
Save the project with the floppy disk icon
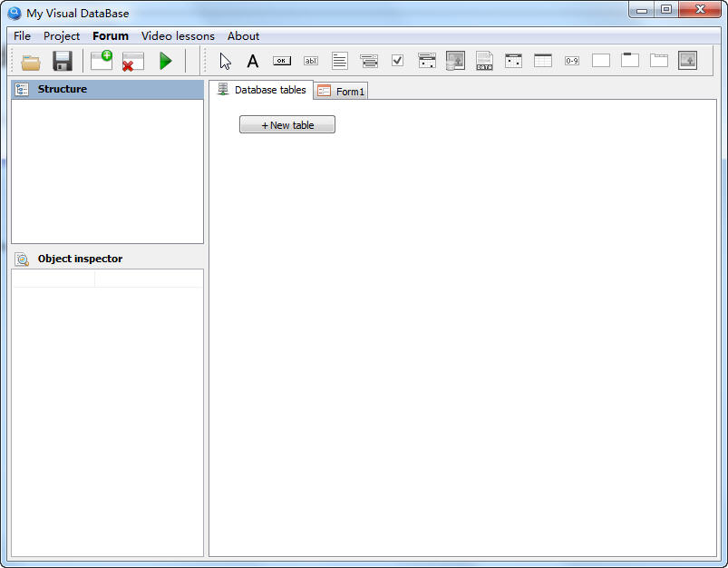click(x=63, y=62)
